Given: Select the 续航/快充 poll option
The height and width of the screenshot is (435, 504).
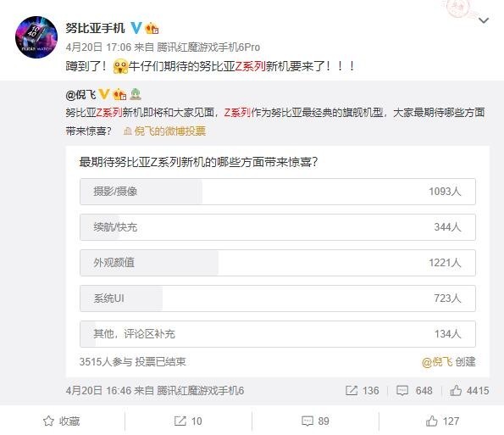Looking at the screenshot, I should (278, 227).
